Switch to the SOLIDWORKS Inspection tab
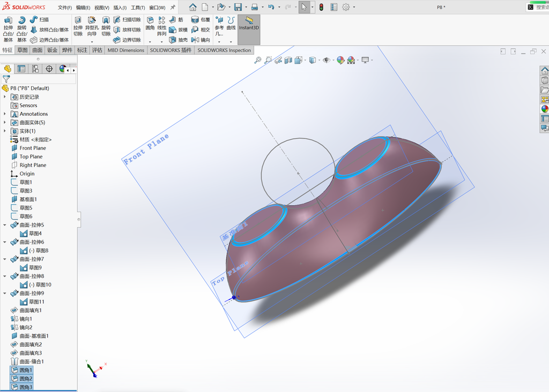549x392 pixels. click(224, 50)
